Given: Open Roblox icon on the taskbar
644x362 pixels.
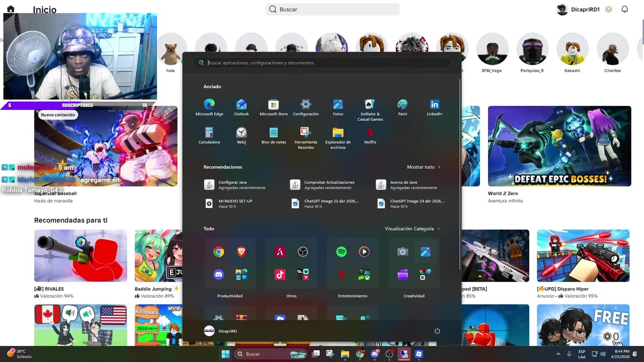Looking at the screenshot, I should point(419,354).
